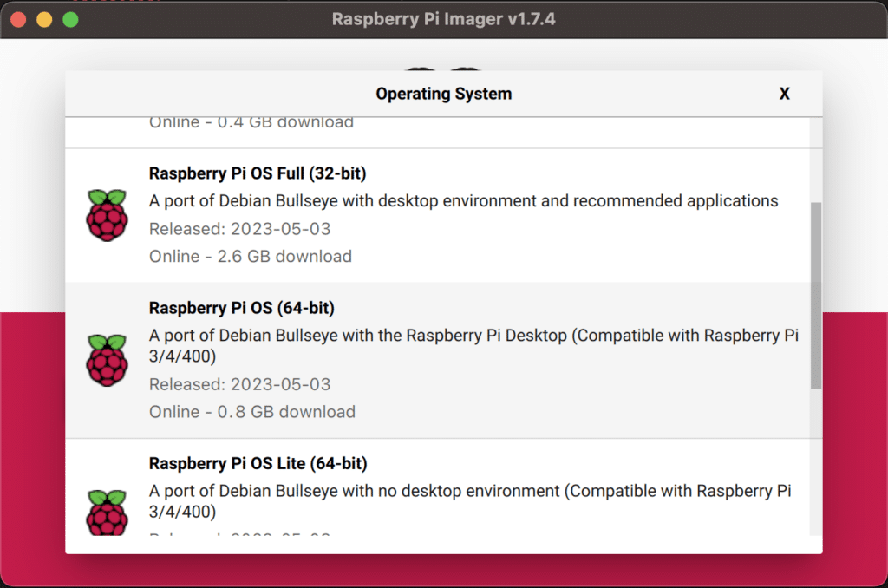Click description 'desktop environment and recommended applications'
The image size is (888, 588).
pos(463,201)
